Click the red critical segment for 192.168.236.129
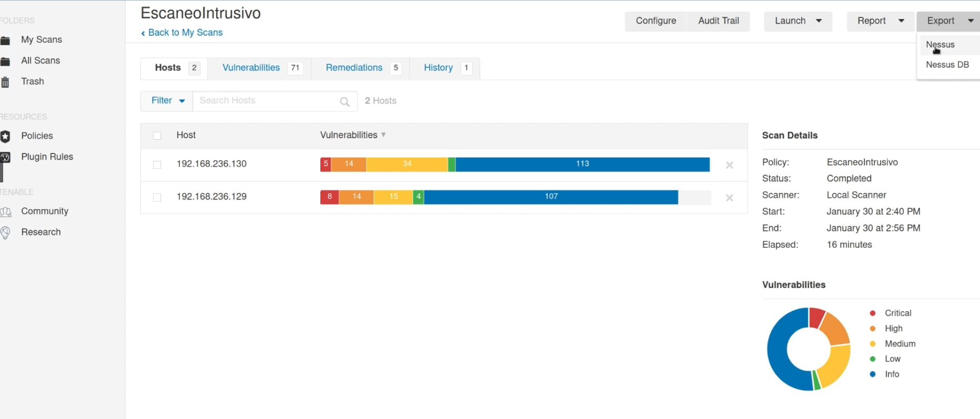This screenshot has width=980, height=419. click(329, 197)
